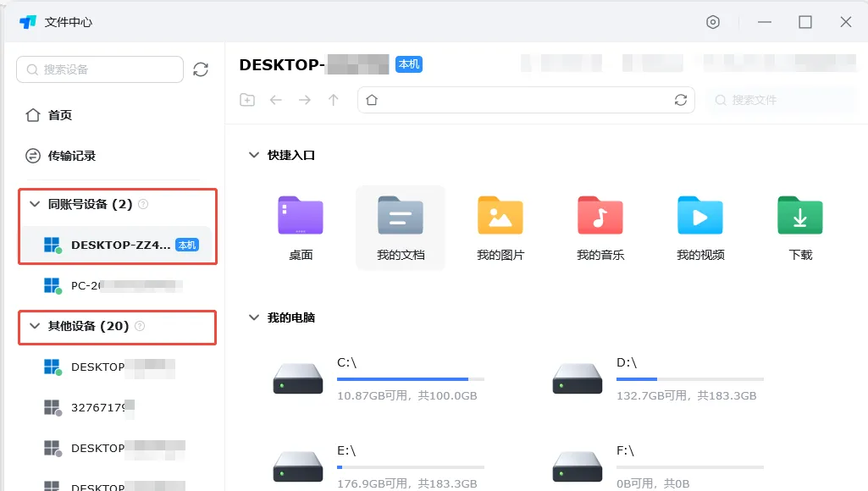Image resolution: width=868 pixels, height=491 pixels.
Task: Open the 我的图片 folder
Action: [x=500, y=228]
